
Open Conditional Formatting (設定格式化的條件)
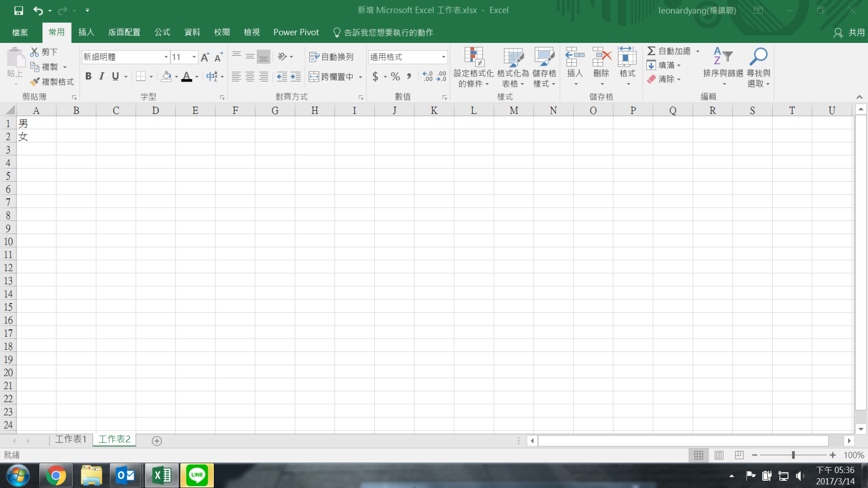473,67
